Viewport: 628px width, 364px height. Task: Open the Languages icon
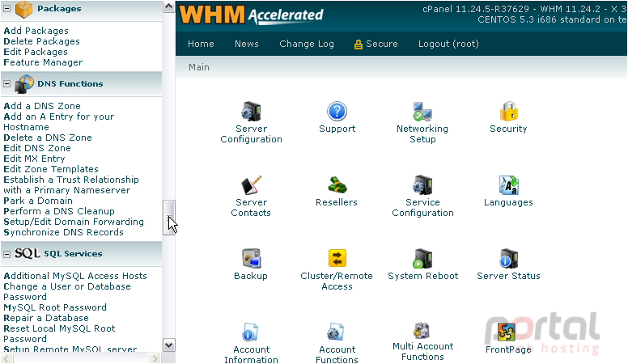pos(509,185)
